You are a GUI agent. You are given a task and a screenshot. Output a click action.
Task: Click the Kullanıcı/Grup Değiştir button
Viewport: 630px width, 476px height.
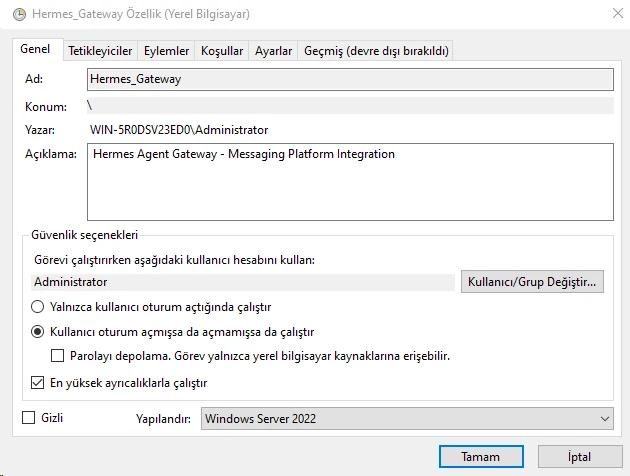point(532,282)
